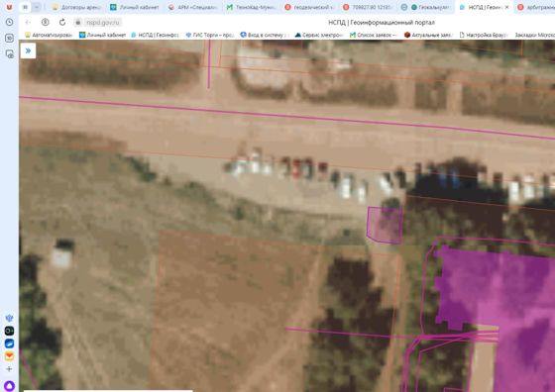Screen dimensions: 555x392
Task: Open the Yandex browser main logo menu
Action: (x=9, y=7)
